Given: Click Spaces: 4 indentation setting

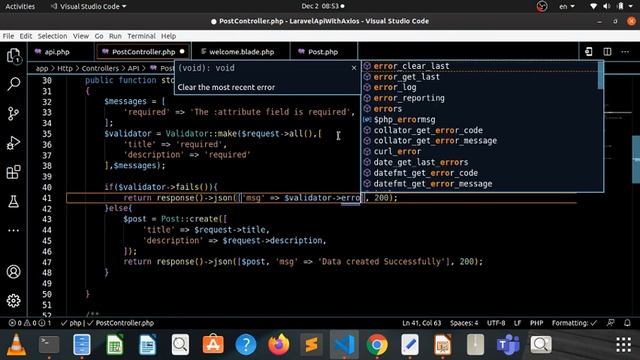Looking at the screenshot, I should (464, 323).
